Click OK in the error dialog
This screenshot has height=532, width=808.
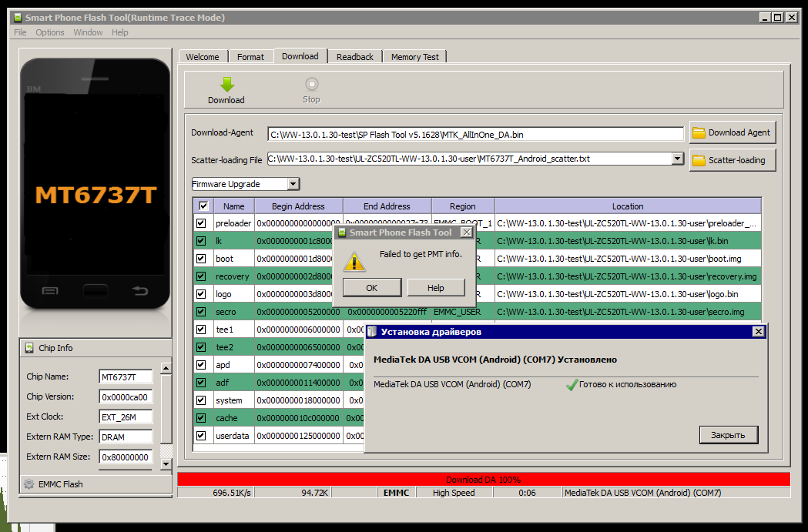tap(371, 287)
